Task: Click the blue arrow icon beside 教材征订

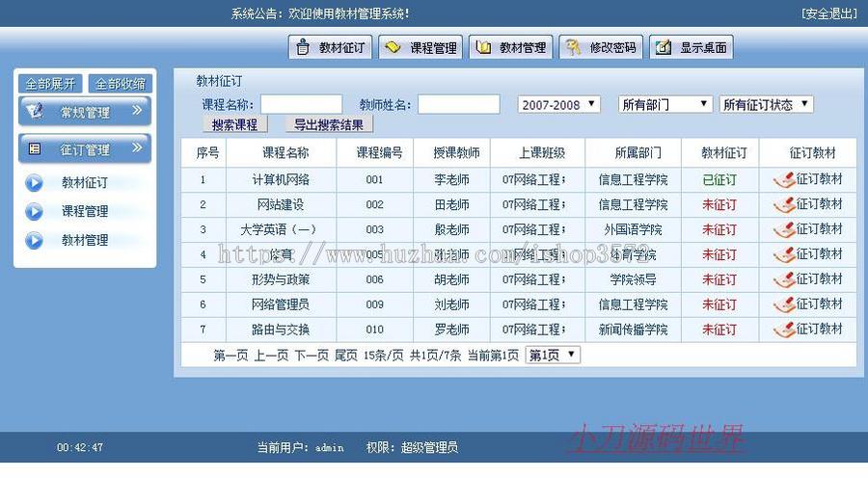Action: coord(34,183)
